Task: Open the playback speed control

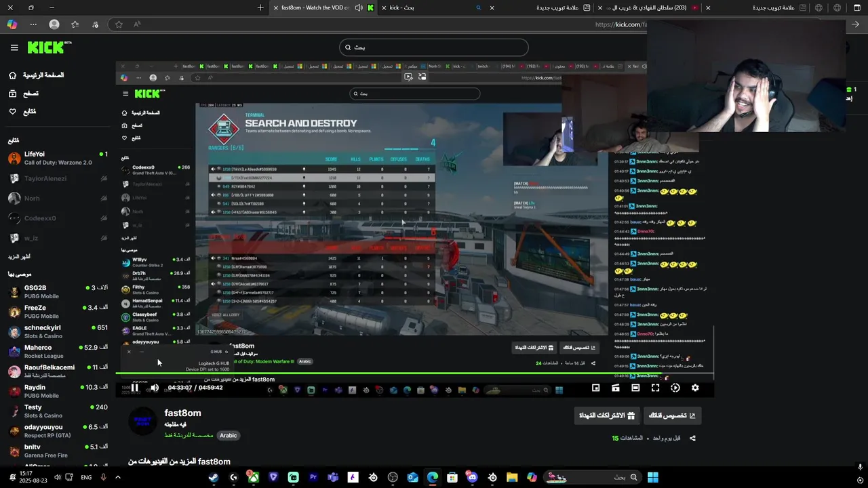Action: coord(675,388)
